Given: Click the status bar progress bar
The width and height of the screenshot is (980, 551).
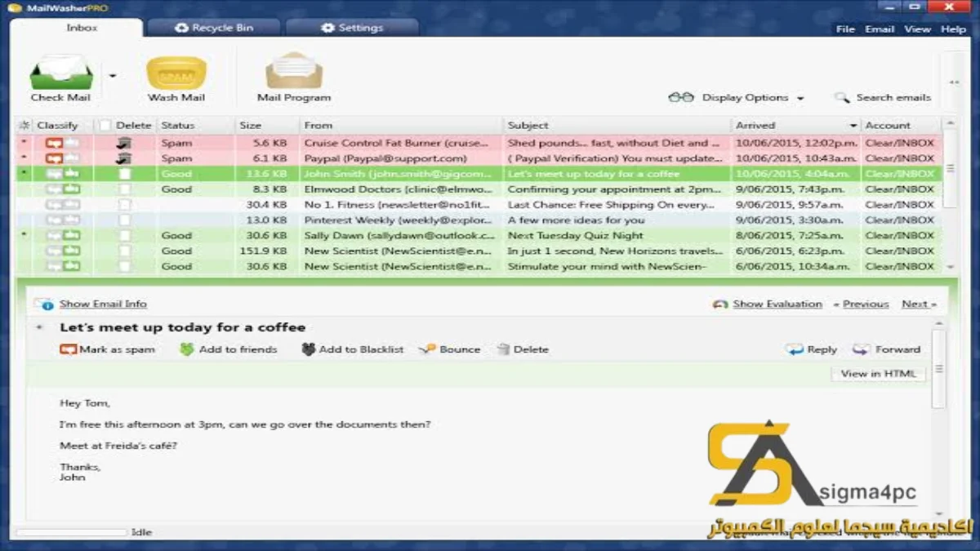Looking at the screenshot, I should [72, 532].
